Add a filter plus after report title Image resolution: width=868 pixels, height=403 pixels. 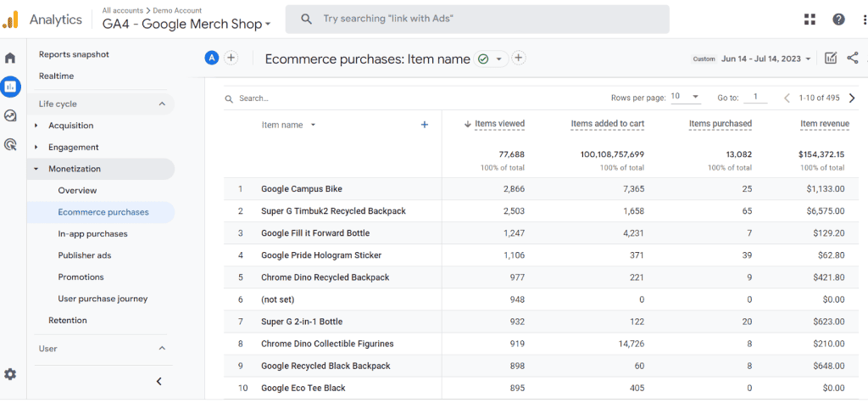point(518,58)
